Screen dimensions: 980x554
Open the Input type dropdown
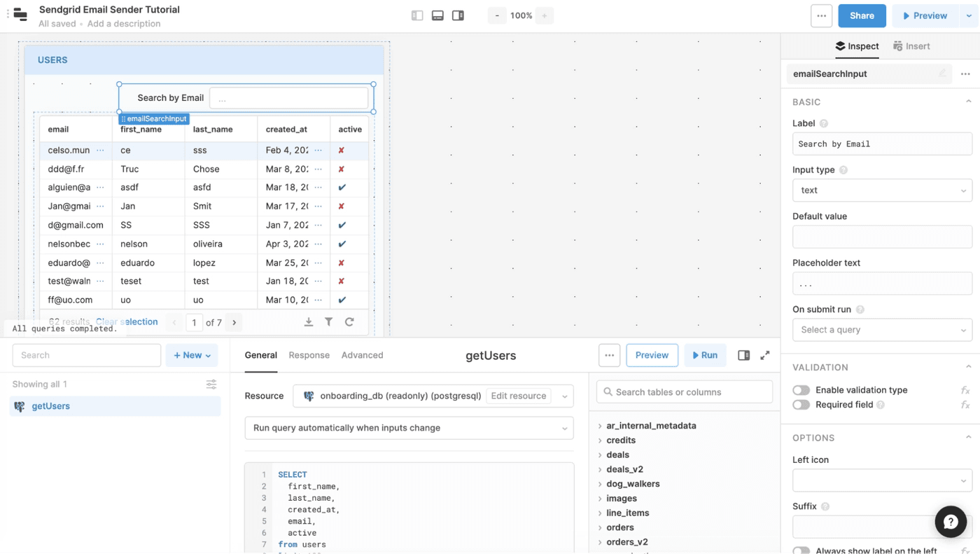coord(881,191)
